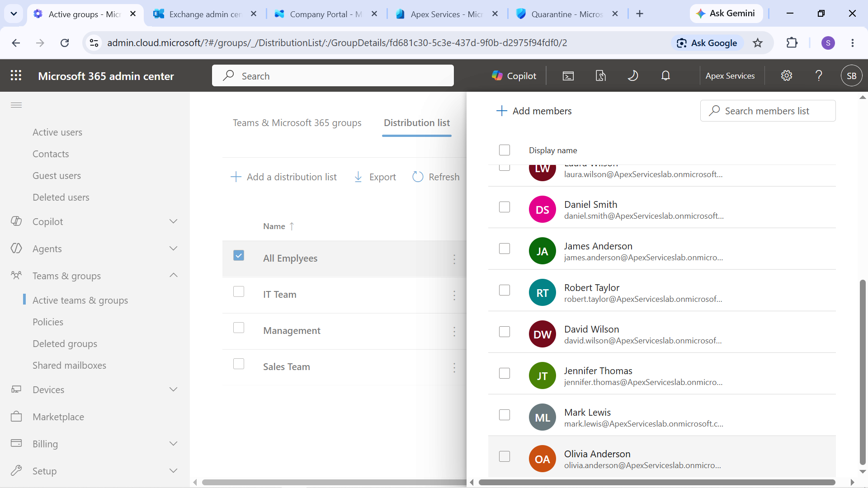Check the Olivia Anderson member checkbox

(x=505, y=456)
